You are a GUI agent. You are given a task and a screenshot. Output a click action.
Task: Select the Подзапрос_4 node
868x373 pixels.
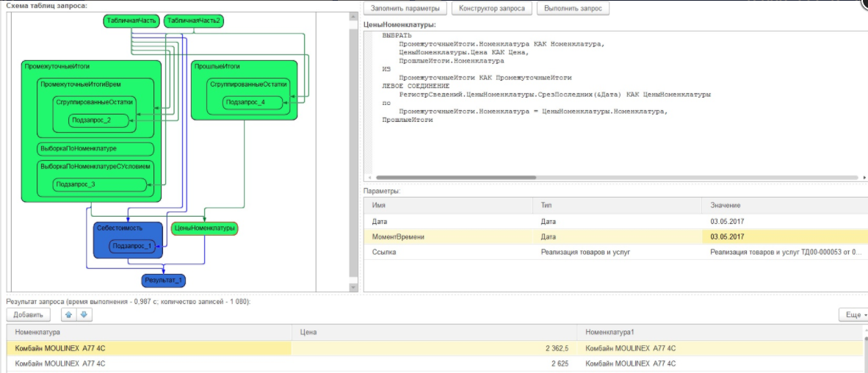tap(245, 102)
